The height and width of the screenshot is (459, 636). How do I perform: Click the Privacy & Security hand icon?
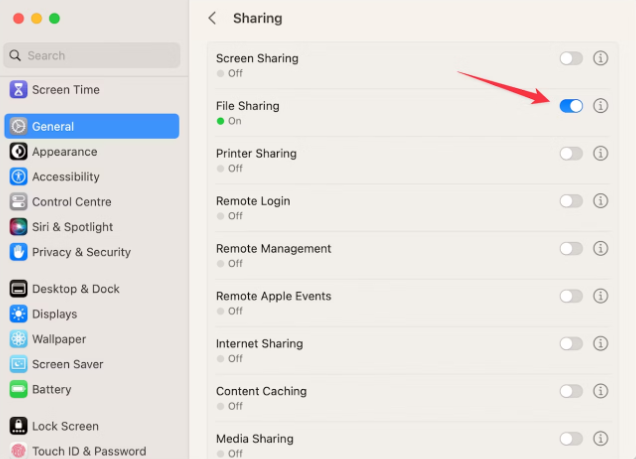(x=18, y=252)
